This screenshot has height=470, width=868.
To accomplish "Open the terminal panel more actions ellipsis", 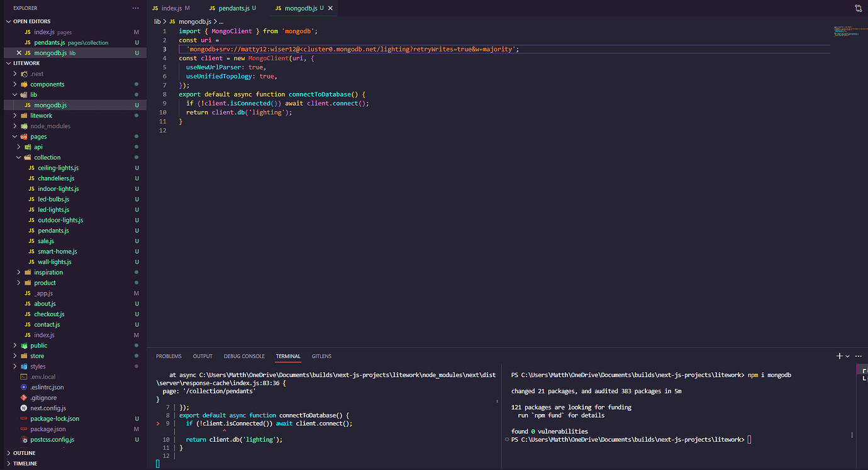I will 859,356.
